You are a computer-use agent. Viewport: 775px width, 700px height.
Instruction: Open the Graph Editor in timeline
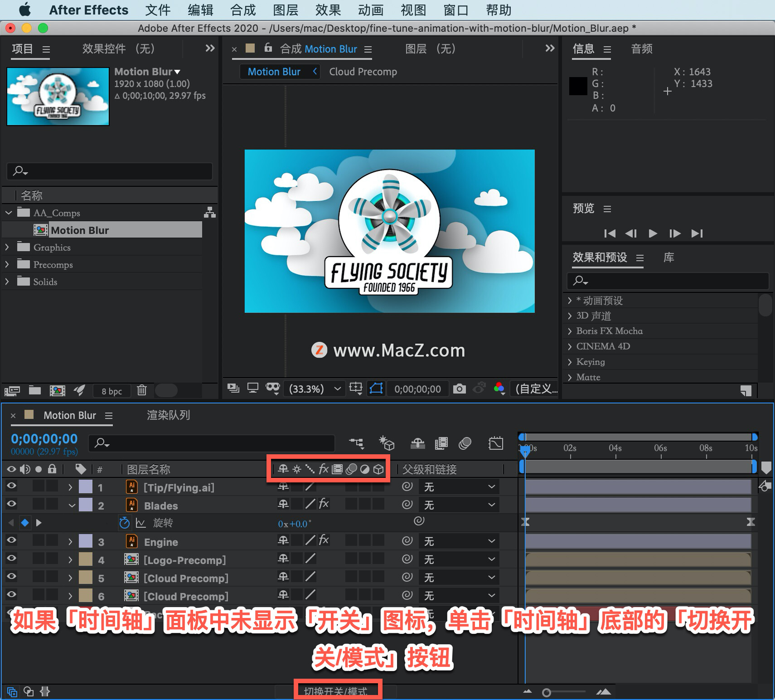click(x=496, y=443)
